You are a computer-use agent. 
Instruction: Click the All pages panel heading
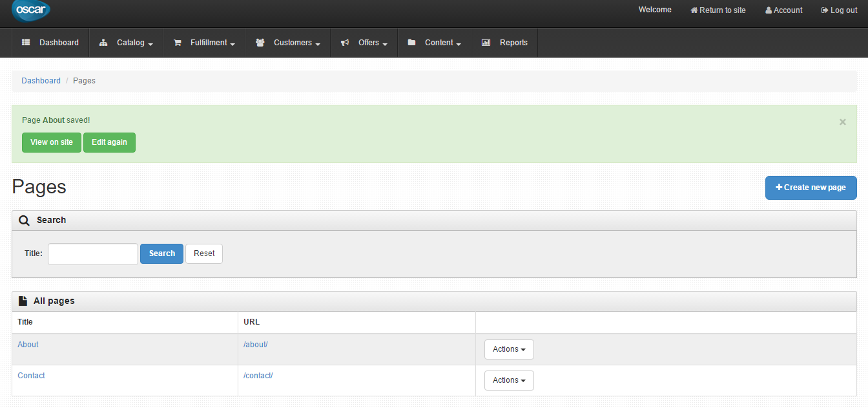pos(54,301)
